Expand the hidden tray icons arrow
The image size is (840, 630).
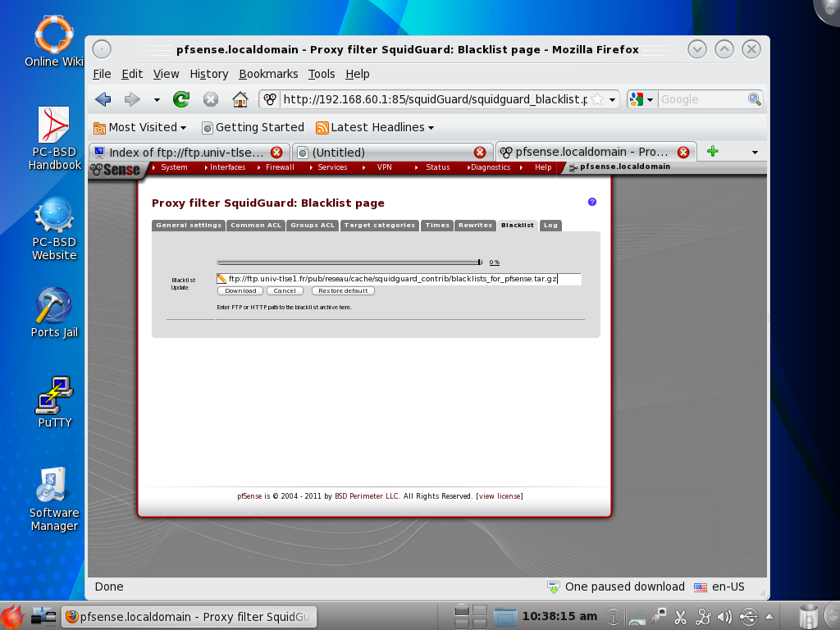[x=769, y=617]
